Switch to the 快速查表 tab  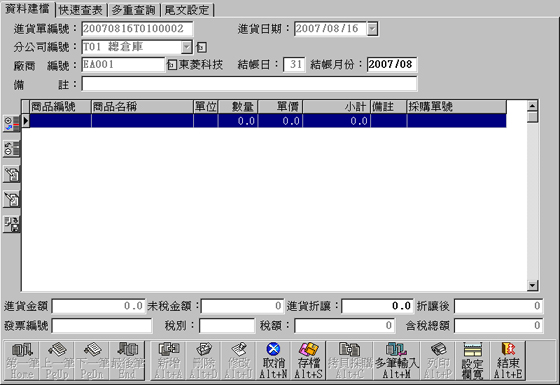click(81, 10)
